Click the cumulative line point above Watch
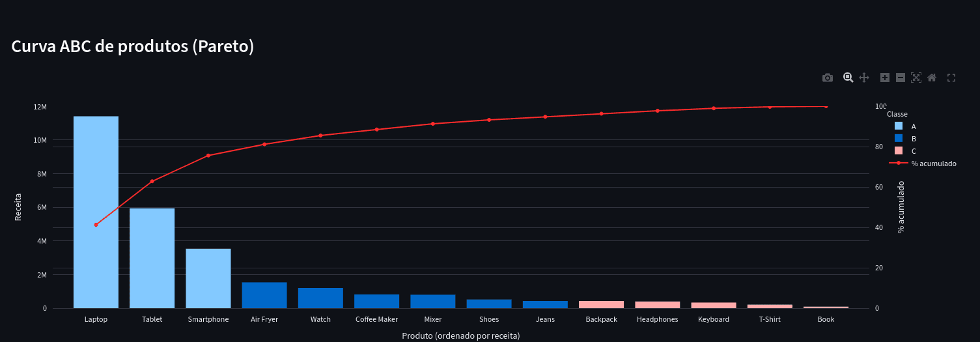The height and width of the screenshot is (342, 980). [x=320, y=135]
